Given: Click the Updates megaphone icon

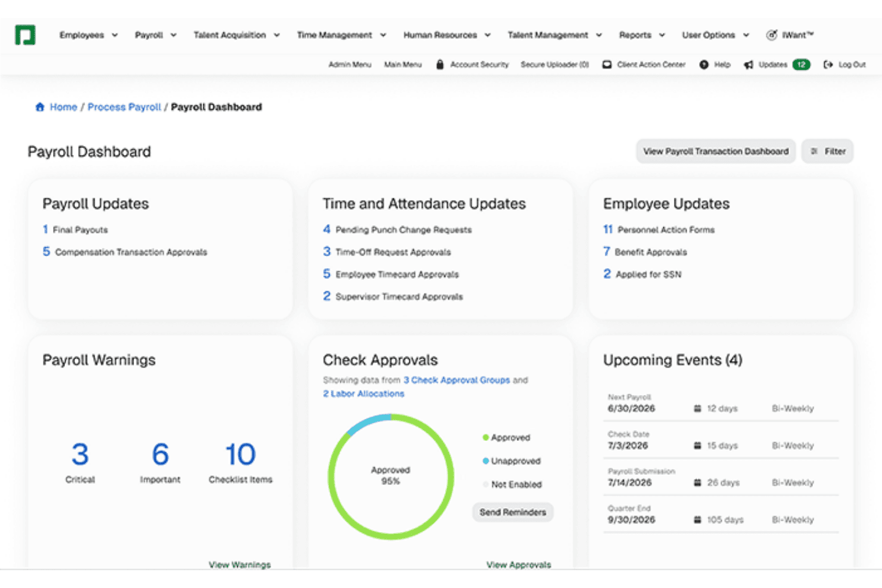Looking at the screenshot, I should pos(749,64).
